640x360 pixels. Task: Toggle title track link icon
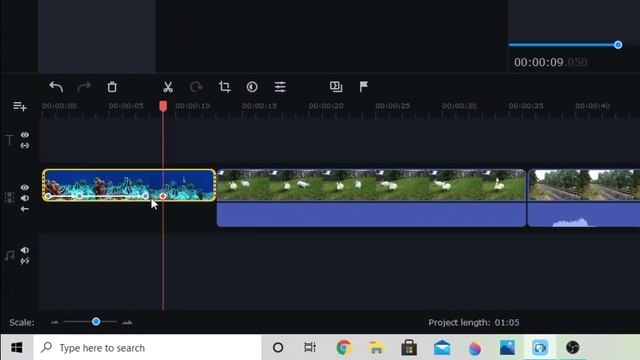click(25, 145)
